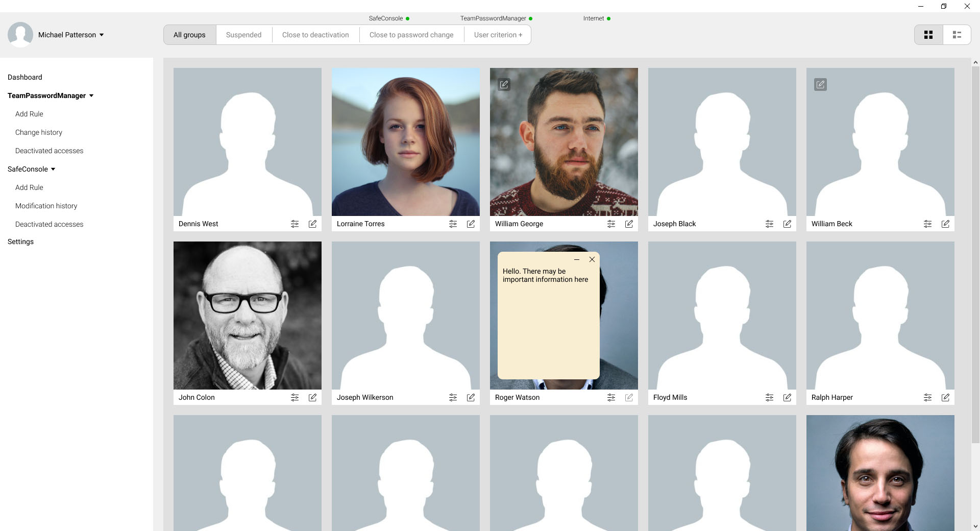This screenshot has height=531, width=980.
Task: Edit Dennis West's card
Action: coord(312,224)
